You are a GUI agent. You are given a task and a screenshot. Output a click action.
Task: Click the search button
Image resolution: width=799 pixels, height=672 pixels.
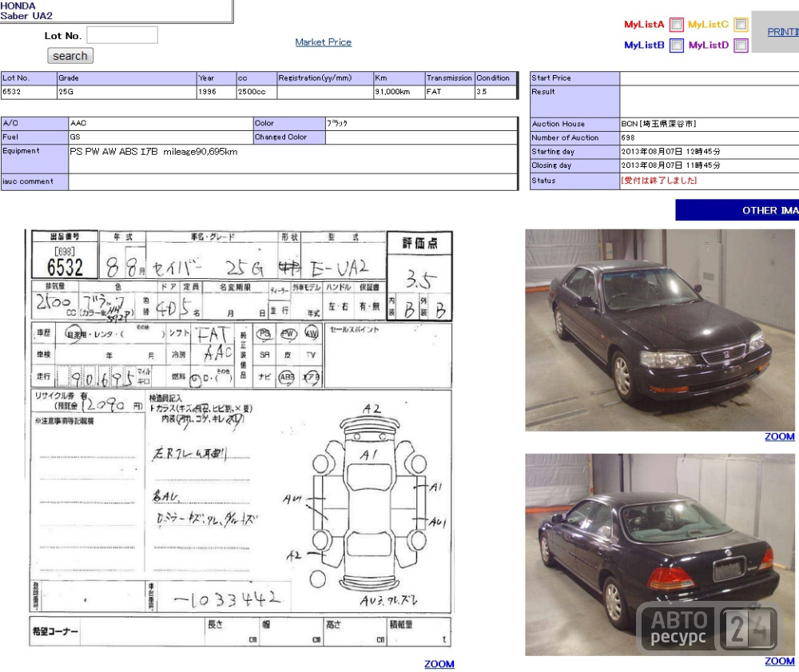[x=70, y=56]
